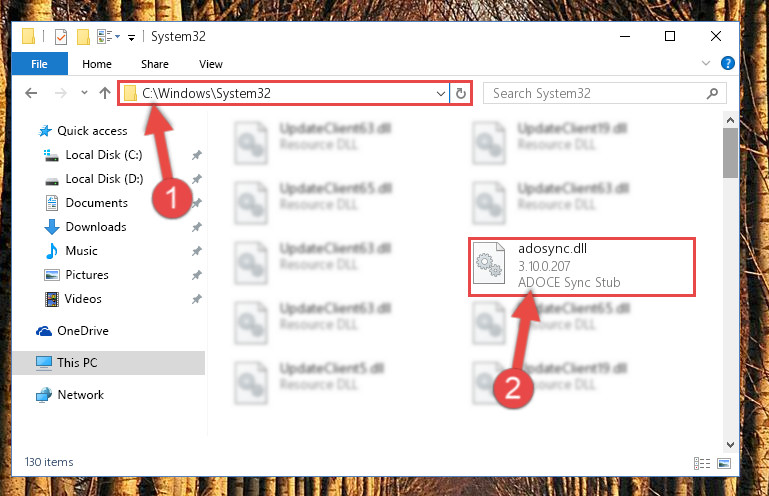Open the Customize Quick Access Toolbar dropdown
Viewport: 769px width, 496px height.
pos(131,37)
